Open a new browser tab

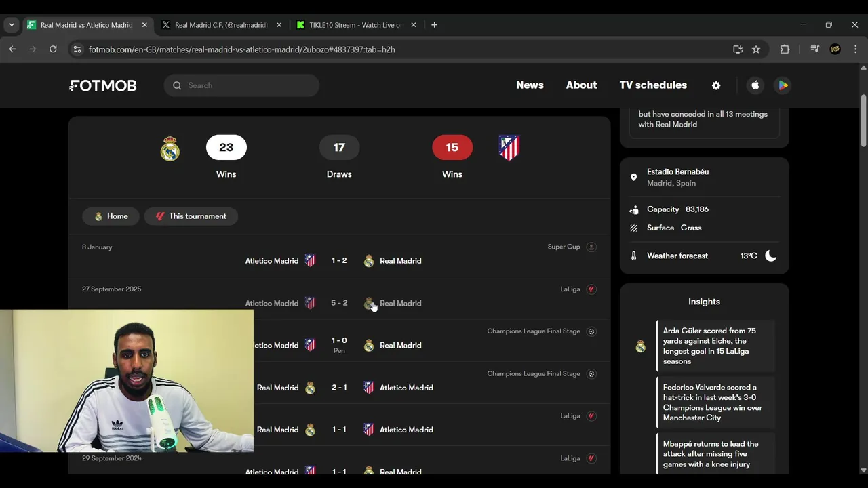click(x=434, y=25)
